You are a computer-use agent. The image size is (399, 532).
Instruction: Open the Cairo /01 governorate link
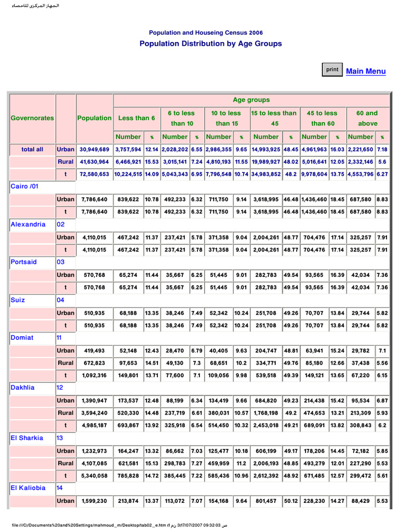(24, 186)
